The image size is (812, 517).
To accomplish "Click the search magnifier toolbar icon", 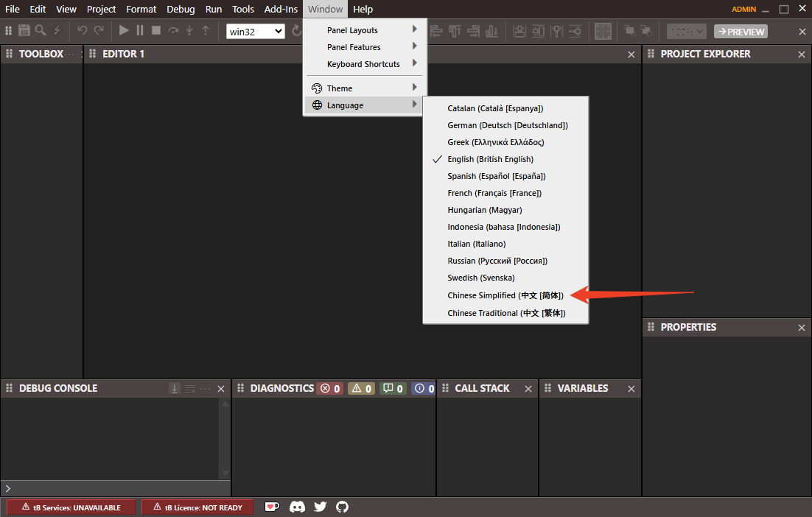I will point(41,31).
